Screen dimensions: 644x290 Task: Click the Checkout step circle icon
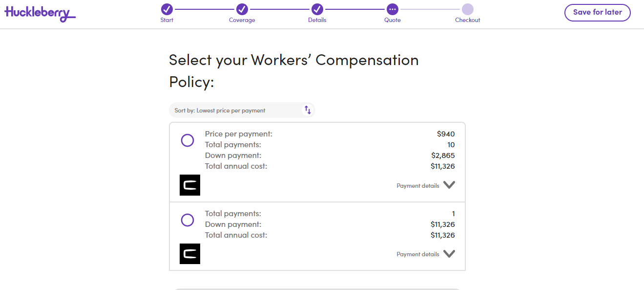468,9
